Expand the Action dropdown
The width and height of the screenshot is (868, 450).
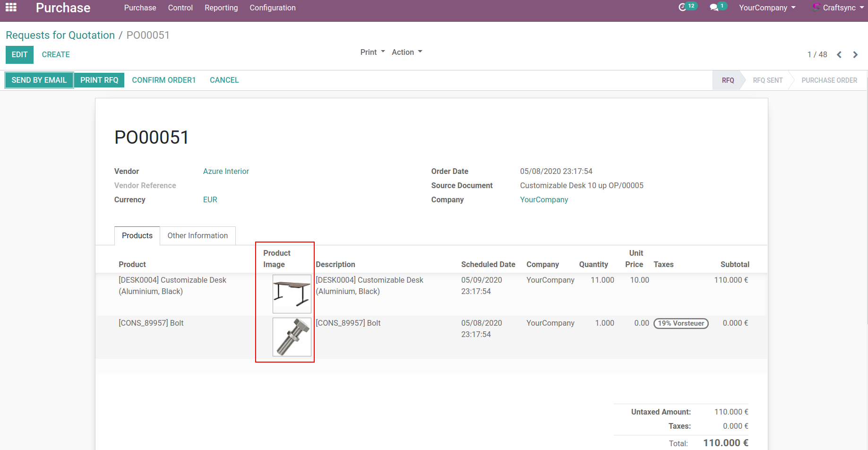coord(406,52)
